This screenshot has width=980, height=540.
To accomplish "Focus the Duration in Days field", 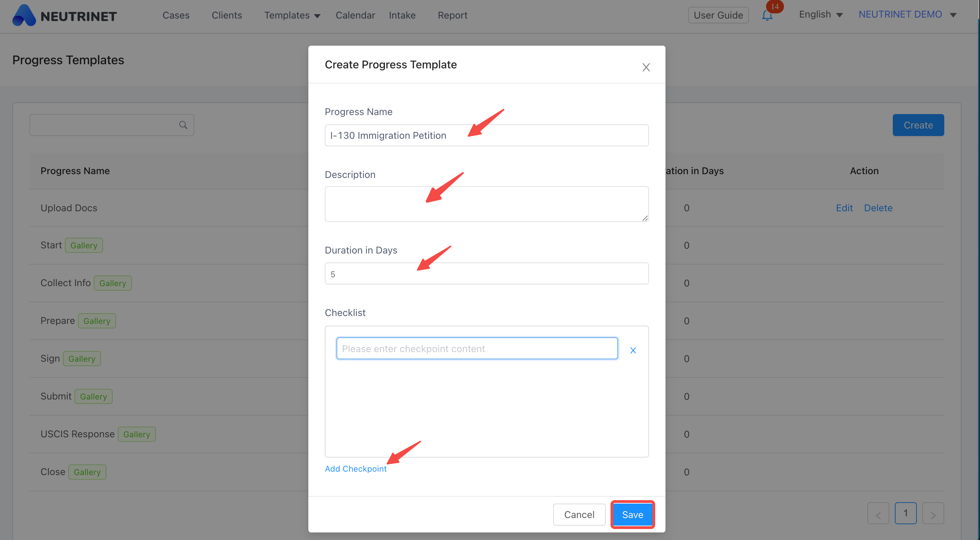I will click(487, 274).
